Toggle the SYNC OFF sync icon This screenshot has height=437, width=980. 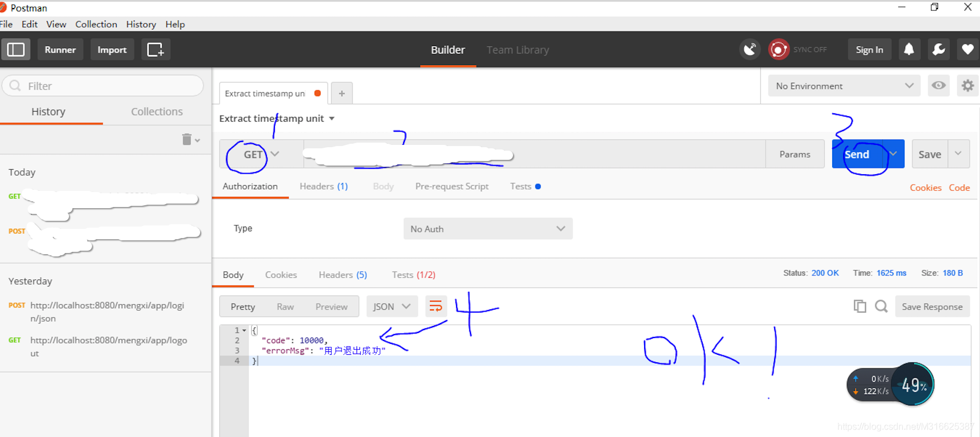779,49
